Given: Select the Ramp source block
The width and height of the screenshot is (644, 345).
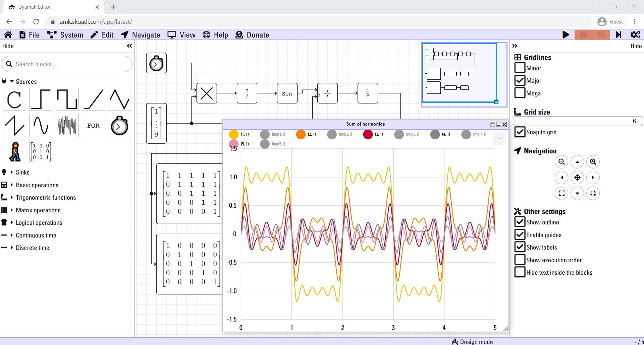Looking at the screenshot, I should [x=93, y=99].
